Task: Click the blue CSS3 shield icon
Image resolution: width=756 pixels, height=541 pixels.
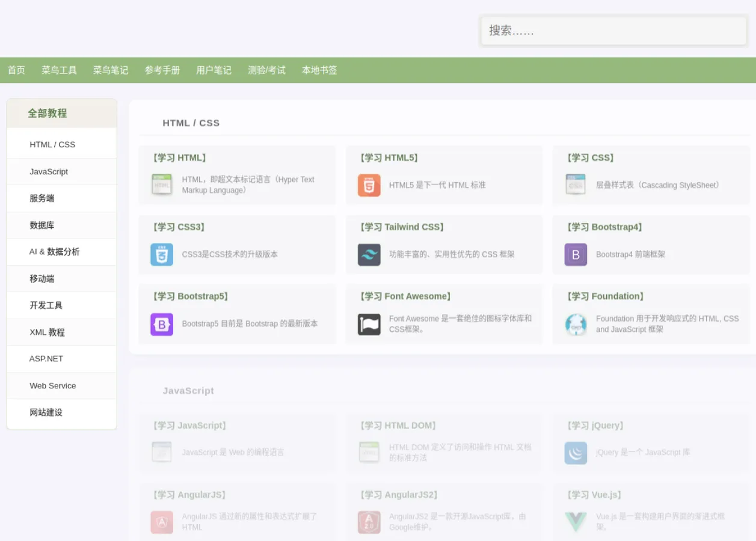Action: click(162, 254)
